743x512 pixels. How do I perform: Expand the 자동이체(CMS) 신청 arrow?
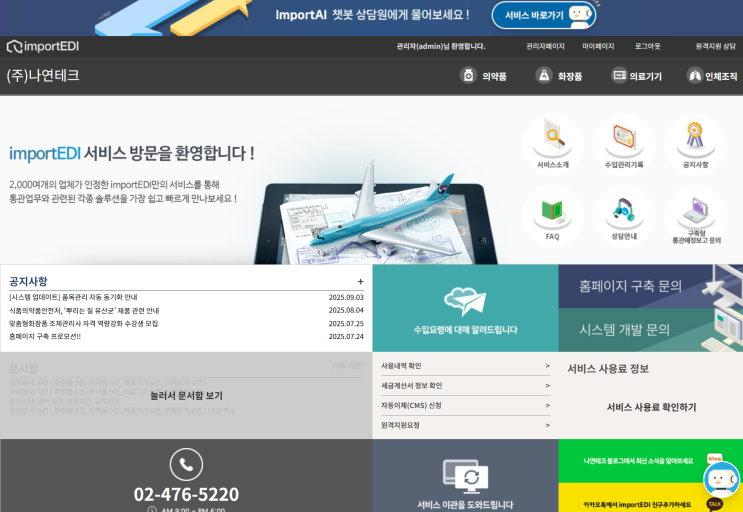(x=547, y=405)
